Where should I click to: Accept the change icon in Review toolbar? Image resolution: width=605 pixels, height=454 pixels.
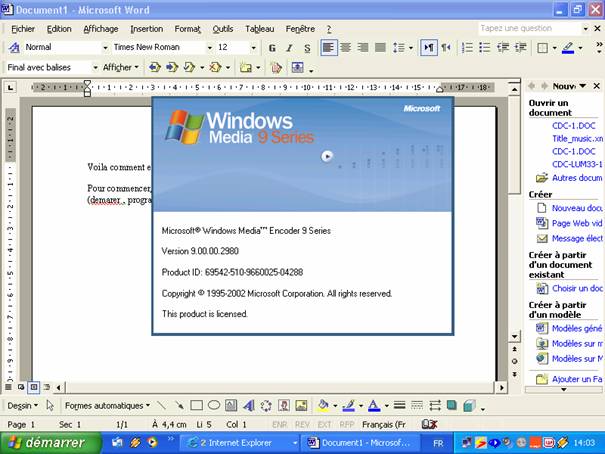click(x=189, y=68)
